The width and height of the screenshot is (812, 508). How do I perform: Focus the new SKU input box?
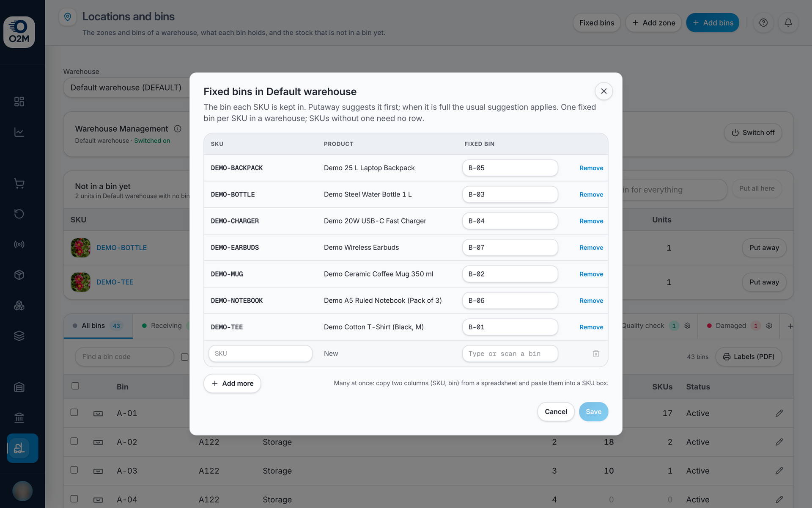(261, 353)
